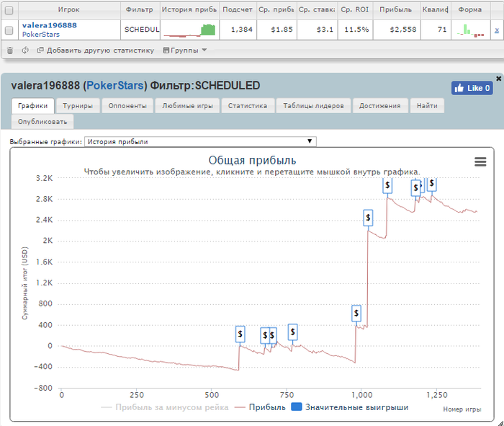Viewport: 504px width, 426px height.
Task: Click 'Добавить другую статистику'
Action: 96,50
